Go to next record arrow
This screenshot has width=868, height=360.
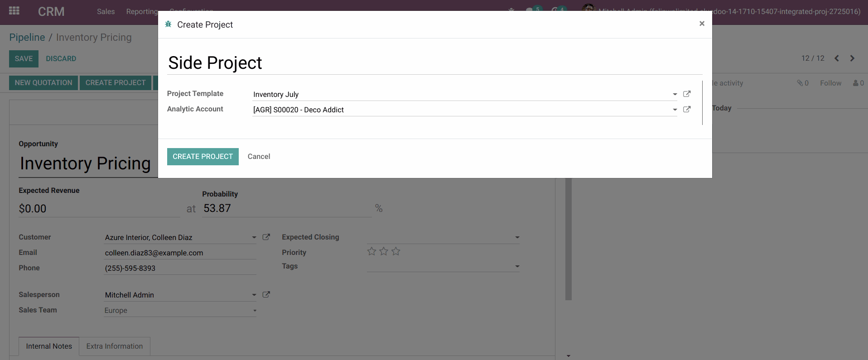pos(852,58)
